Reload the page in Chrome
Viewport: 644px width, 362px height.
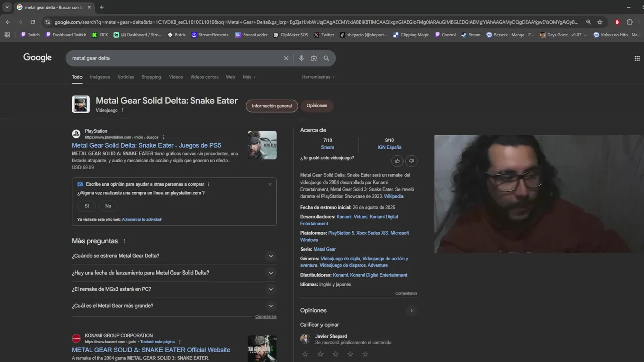pyautogui.click(x=33, y=22)
